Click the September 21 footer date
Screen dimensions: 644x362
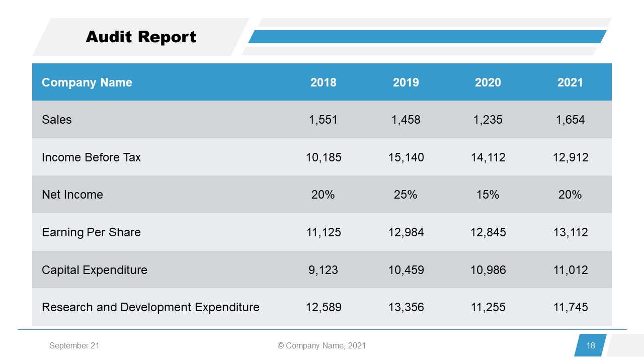(74, 345)
